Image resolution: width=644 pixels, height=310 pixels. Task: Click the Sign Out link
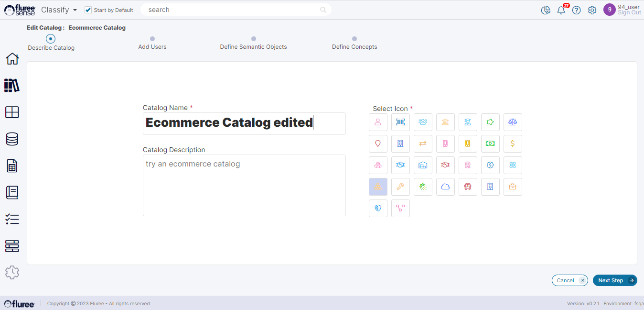click(629, 13)
